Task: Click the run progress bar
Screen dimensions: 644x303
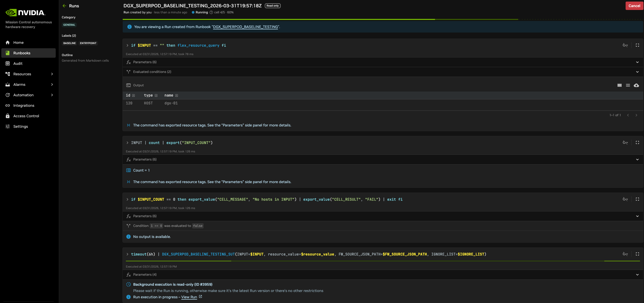Action: (x=383, y=19)
